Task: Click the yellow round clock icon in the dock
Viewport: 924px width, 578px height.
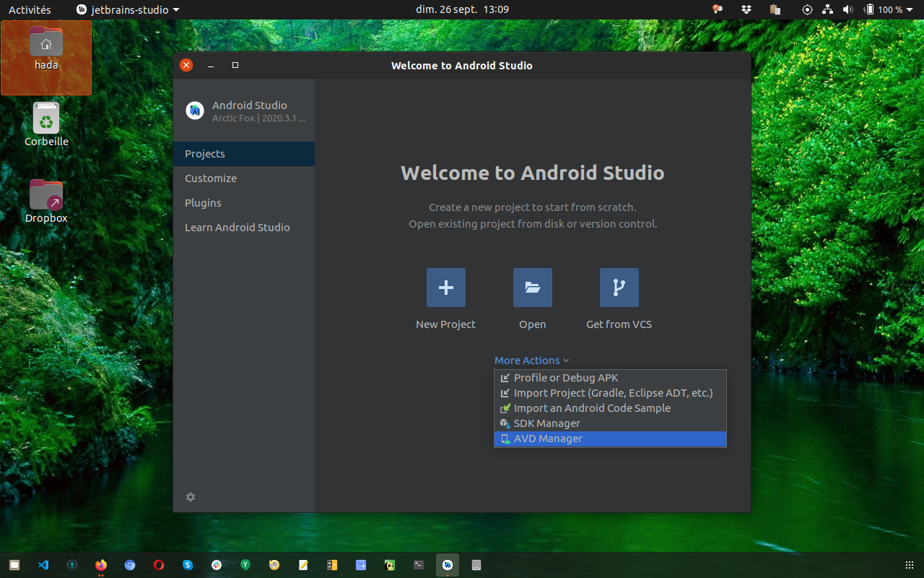Action: pos(274,565)
